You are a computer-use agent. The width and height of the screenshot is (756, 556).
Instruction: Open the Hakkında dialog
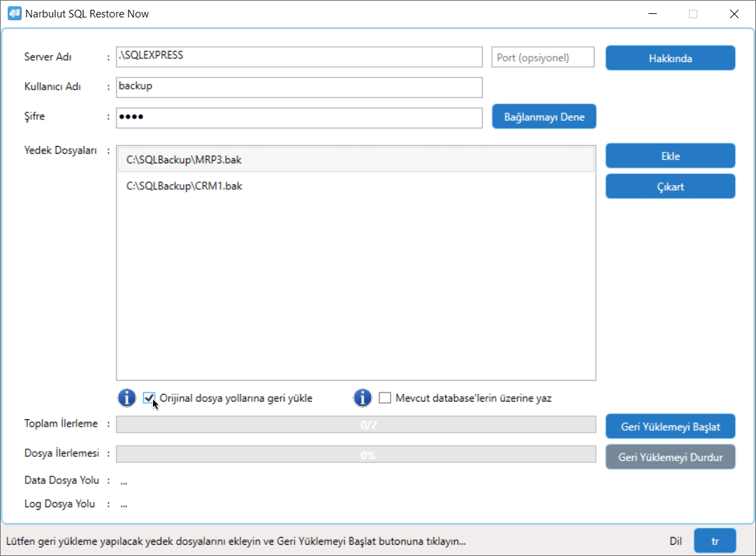pos(670,58)
